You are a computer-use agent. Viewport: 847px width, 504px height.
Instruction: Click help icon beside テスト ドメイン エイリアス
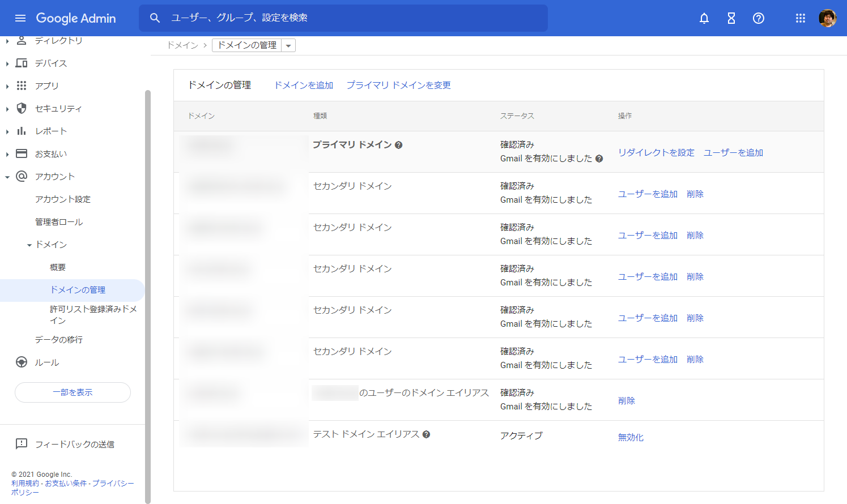point(427,434)
